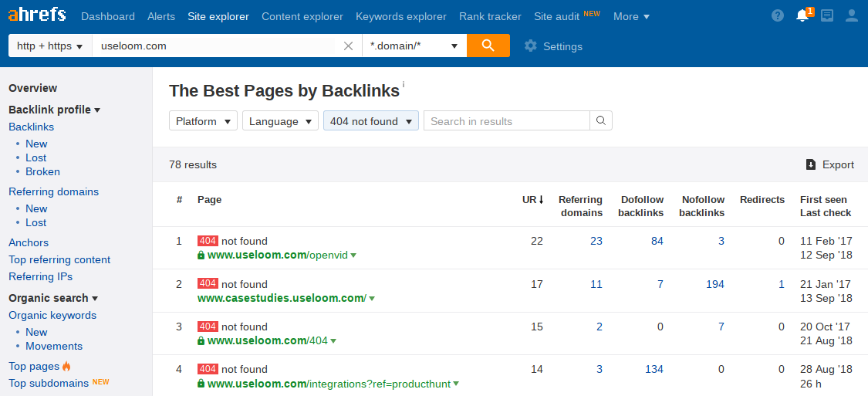The height and width of the screenshot is (396, 868).
Task: Open the help question mark icon
Action: [x=778, y=16]
